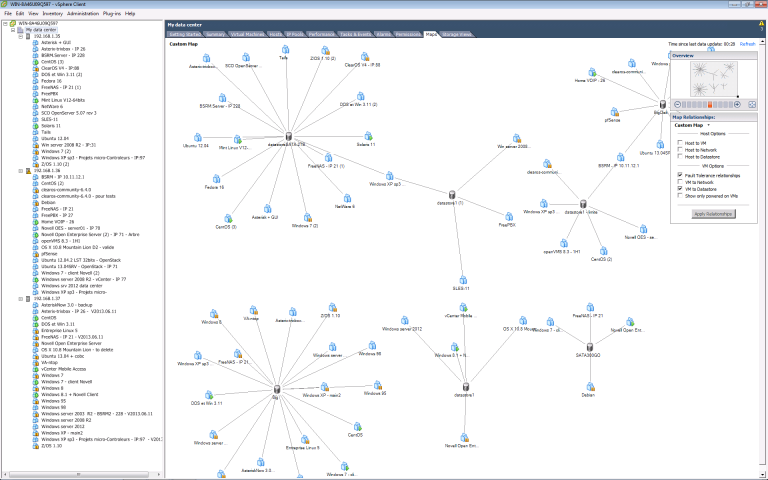Enable the Host to Datastore checkbox
This screenshot has height=480, width=768.
point(680,157)
